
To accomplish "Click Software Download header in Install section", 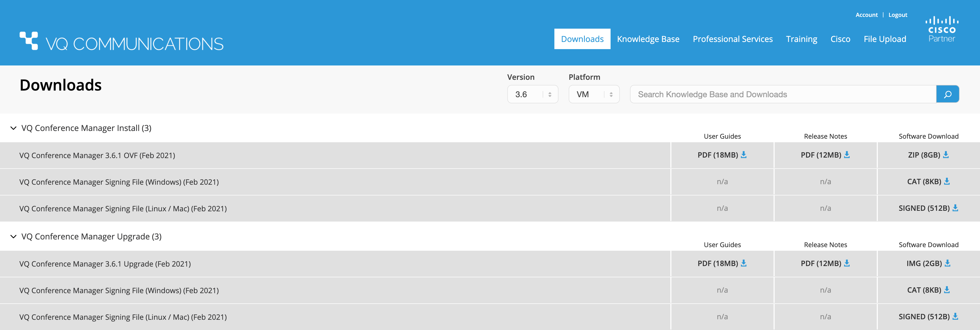I will 928,136.
